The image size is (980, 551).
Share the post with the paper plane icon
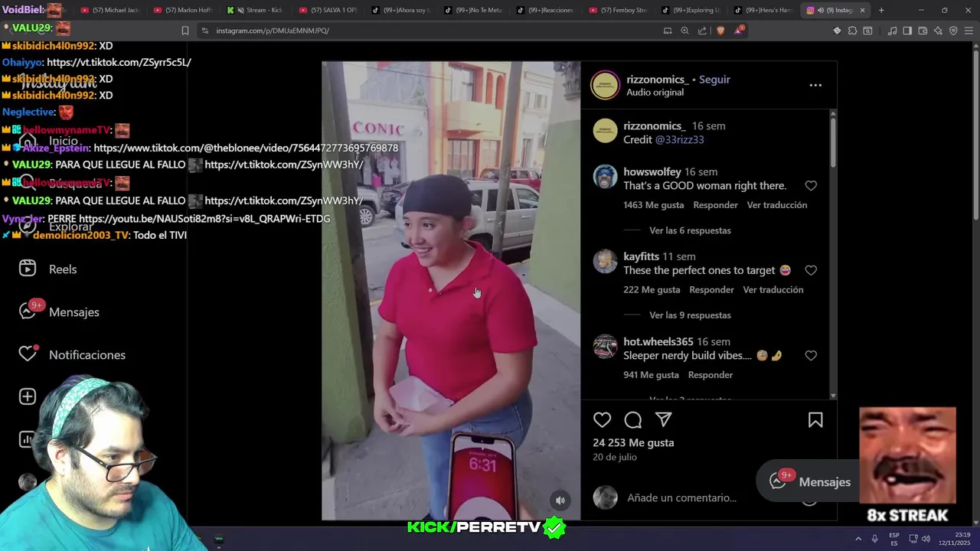[x=664, y=419]
